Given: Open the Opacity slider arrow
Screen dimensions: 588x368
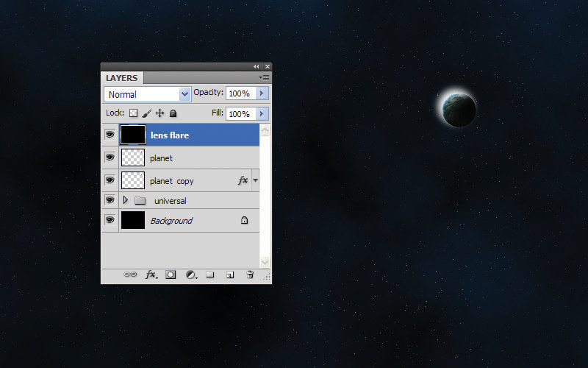Looking at the screenshot, I should point(262,93).
